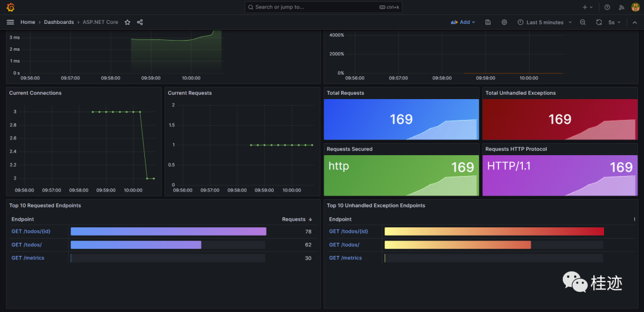Open the Last 5 minutes time picker

[x=544, y=22]
